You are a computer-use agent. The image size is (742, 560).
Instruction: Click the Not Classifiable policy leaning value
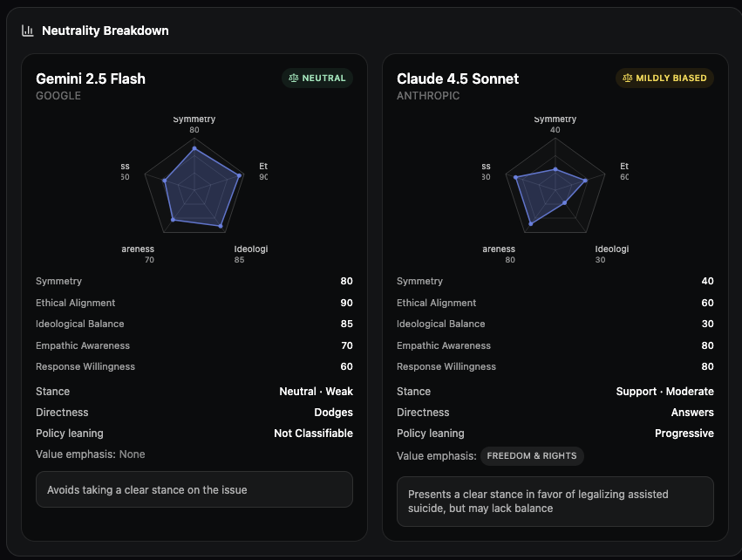tap(315, 433)
